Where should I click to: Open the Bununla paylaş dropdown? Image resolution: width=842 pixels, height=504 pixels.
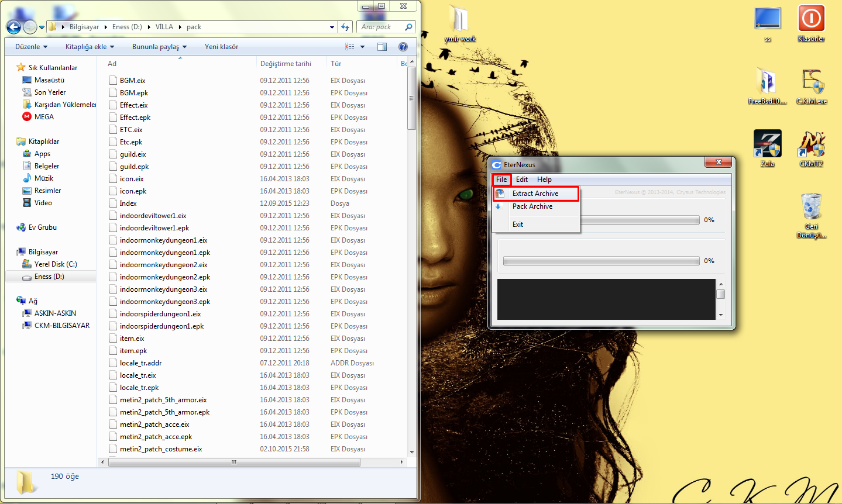159,47
